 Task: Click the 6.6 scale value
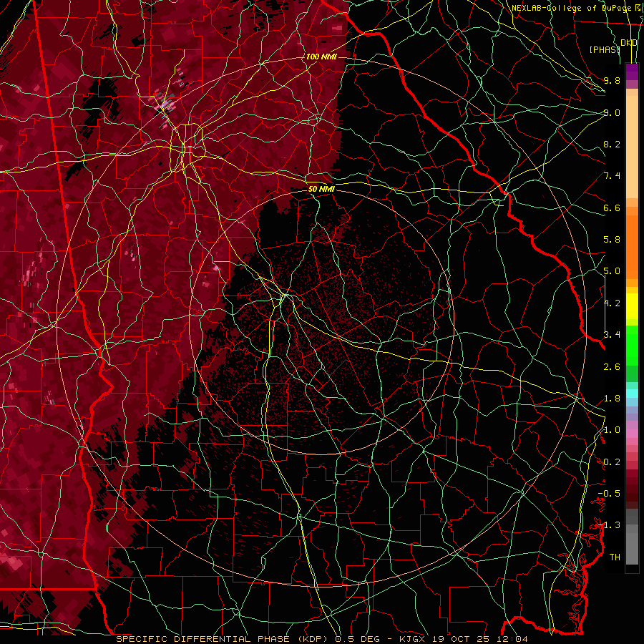612,208
